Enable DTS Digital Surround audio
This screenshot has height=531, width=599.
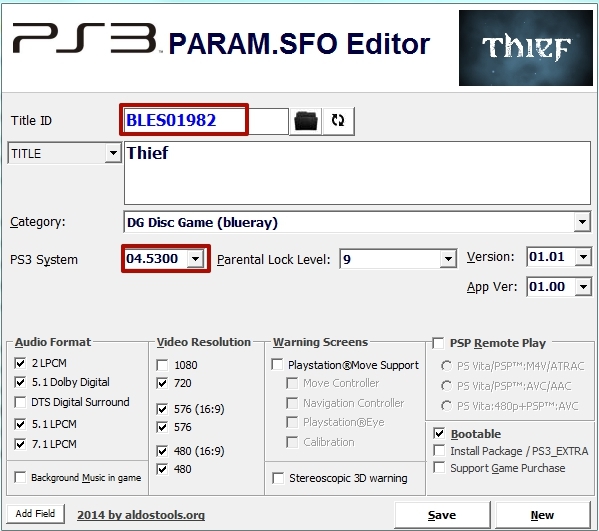tap(20, 402)
